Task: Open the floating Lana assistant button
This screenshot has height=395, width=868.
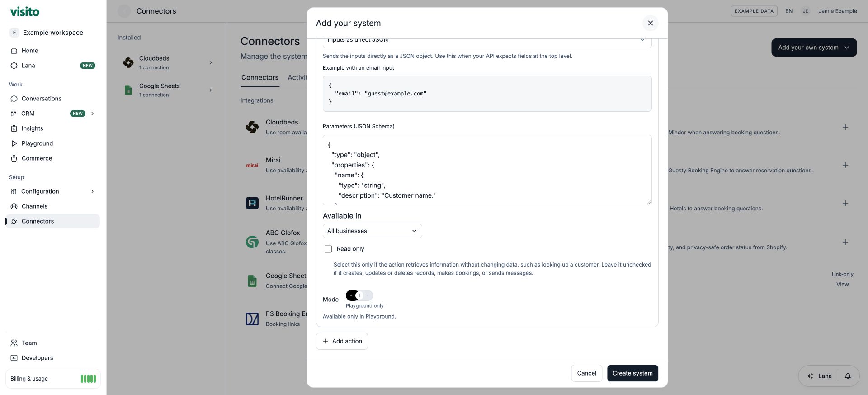Action: coord(819,376)
